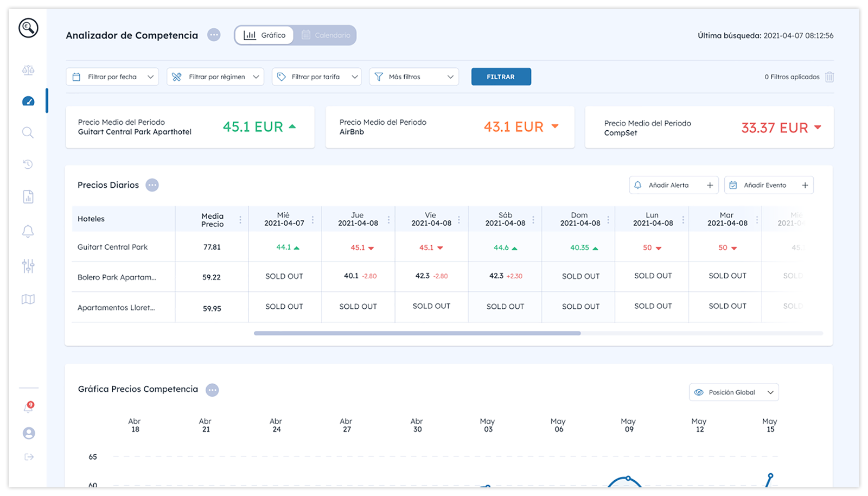Open the sliders settings icon

(x=28, y=265)
